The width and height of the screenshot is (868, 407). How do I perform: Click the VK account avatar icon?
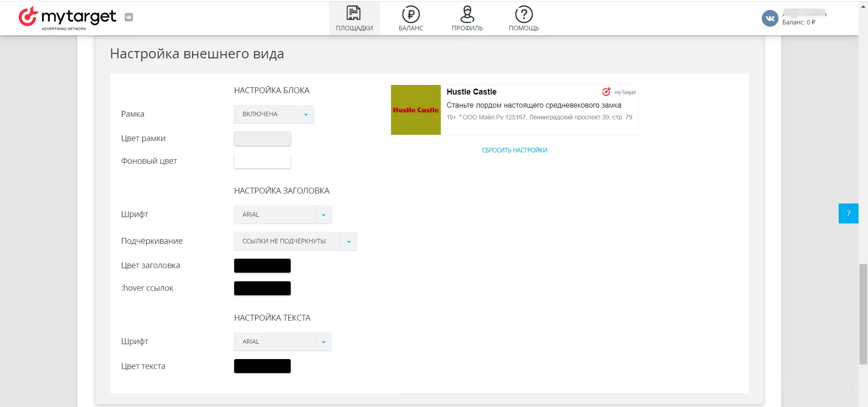(x=770, y=18)
